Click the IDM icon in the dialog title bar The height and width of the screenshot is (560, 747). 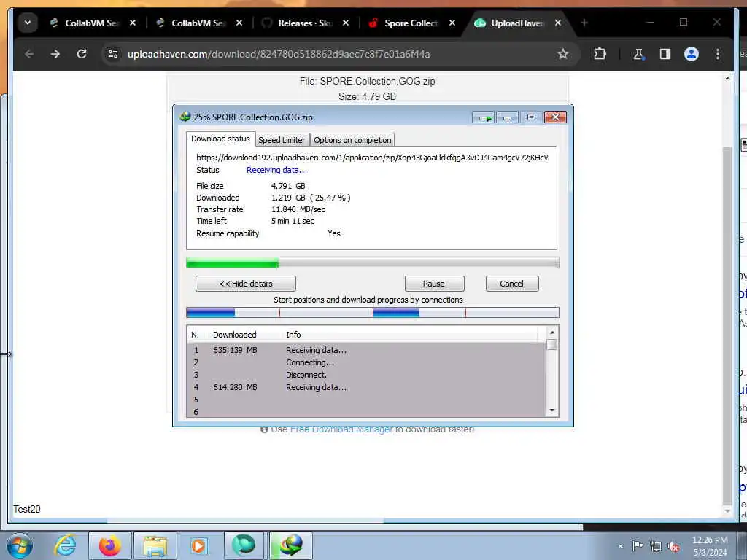(x=185, y=117)
